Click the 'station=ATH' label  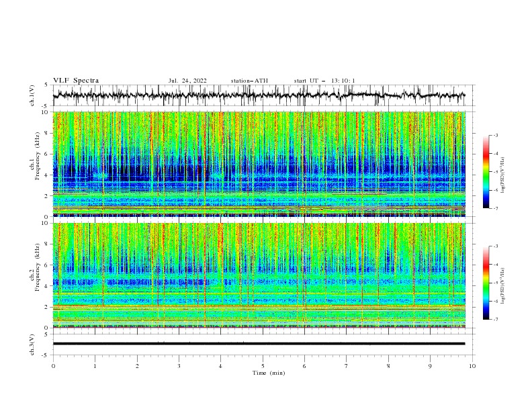pos(249,81)
